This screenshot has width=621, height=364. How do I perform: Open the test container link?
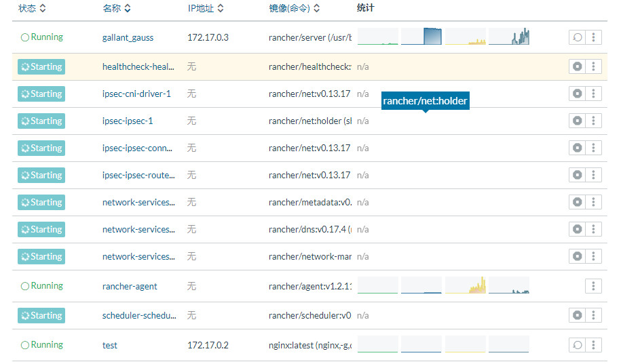point(110,346)
